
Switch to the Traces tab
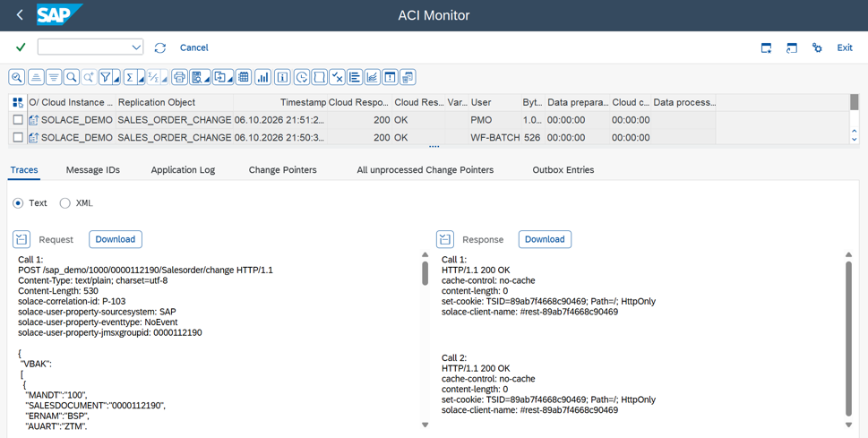point(24,170)
